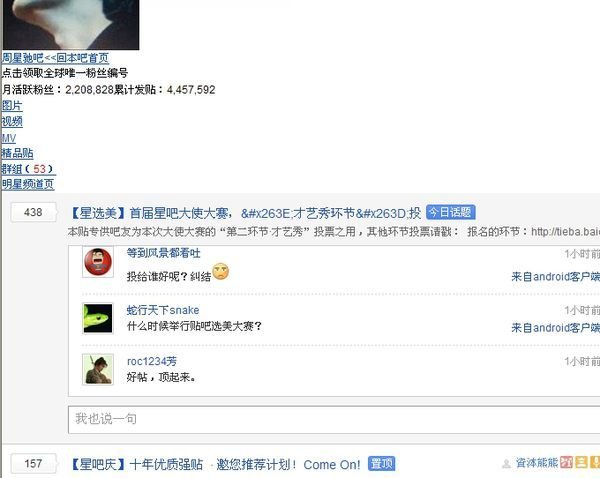Image resolution: width=600 pixels, height=478 pixels.
Task: Open 周星驰吧 回本吧首页 link
Action: pos(55,58)
